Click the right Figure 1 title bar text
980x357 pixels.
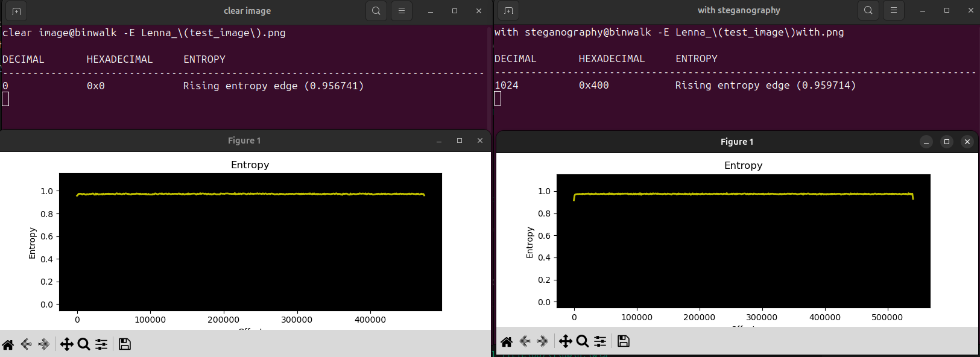point(737,142)
